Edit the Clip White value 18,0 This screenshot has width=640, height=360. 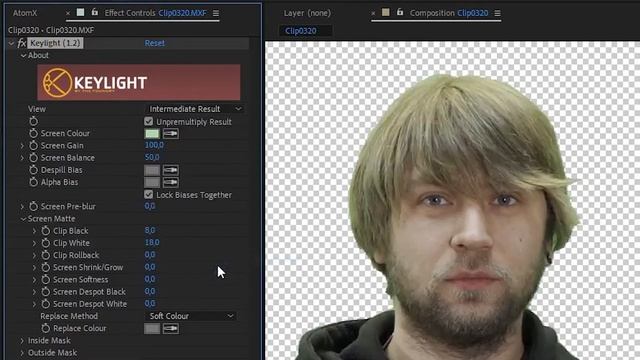(152, 243)
